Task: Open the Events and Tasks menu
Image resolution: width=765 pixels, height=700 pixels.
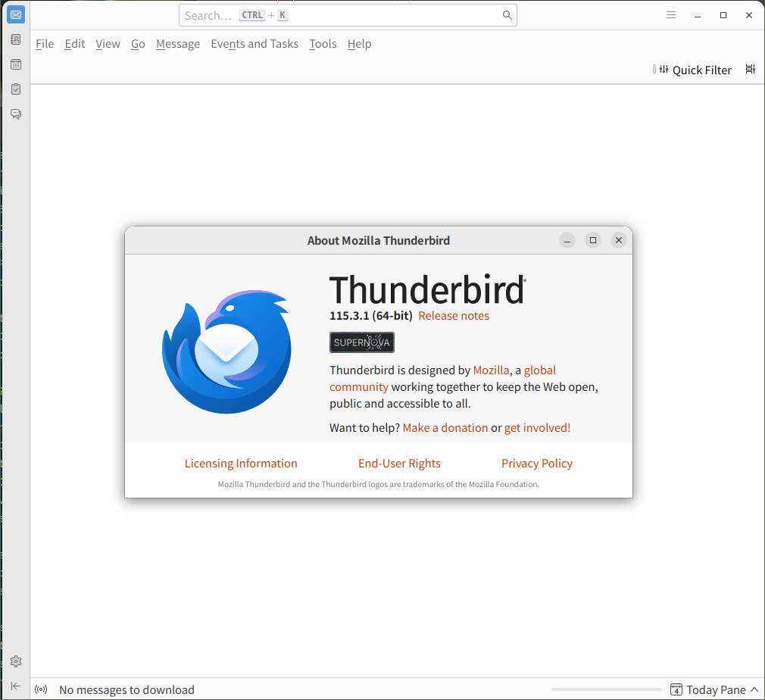Action: 254,44
